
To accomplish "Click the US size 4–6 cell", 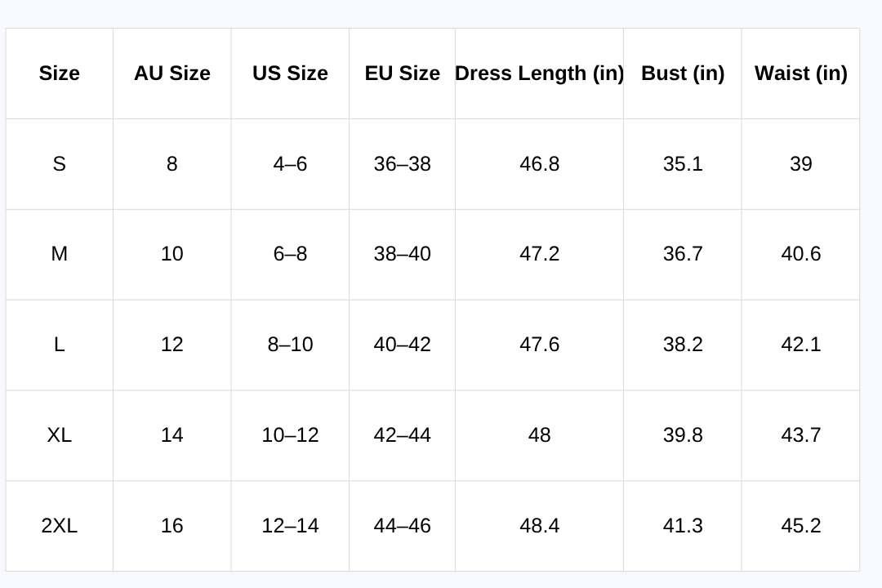I will [290, 163].
